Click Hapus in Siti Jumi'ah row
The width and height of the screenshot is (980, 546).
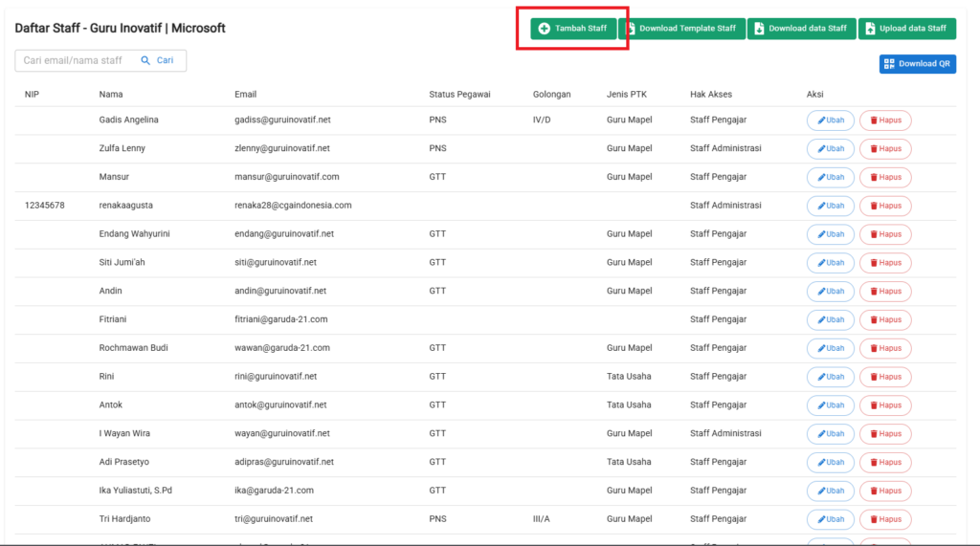click(x=885, y=263)
